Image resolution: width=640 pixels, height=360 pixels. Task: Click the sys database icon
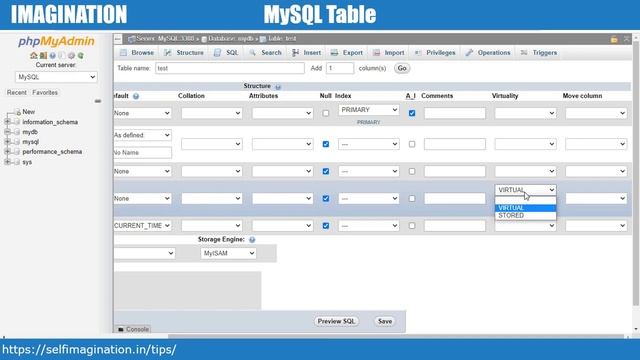click(17, 162)
